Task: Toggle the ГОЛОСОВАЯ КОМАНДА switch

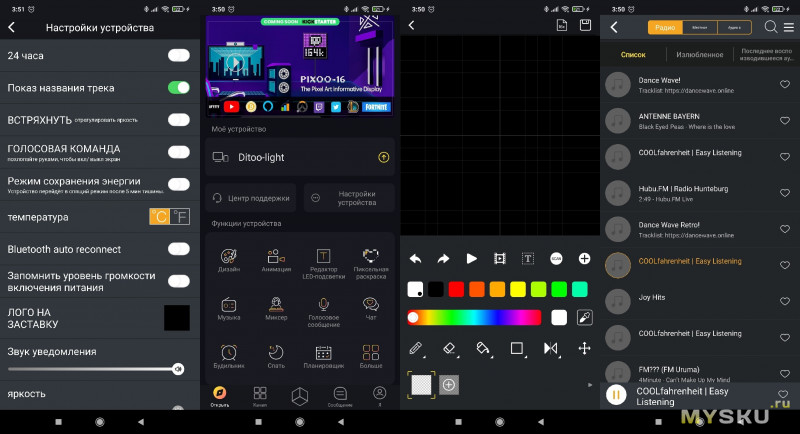Action: pyautogui.click(x=179, y=152)
